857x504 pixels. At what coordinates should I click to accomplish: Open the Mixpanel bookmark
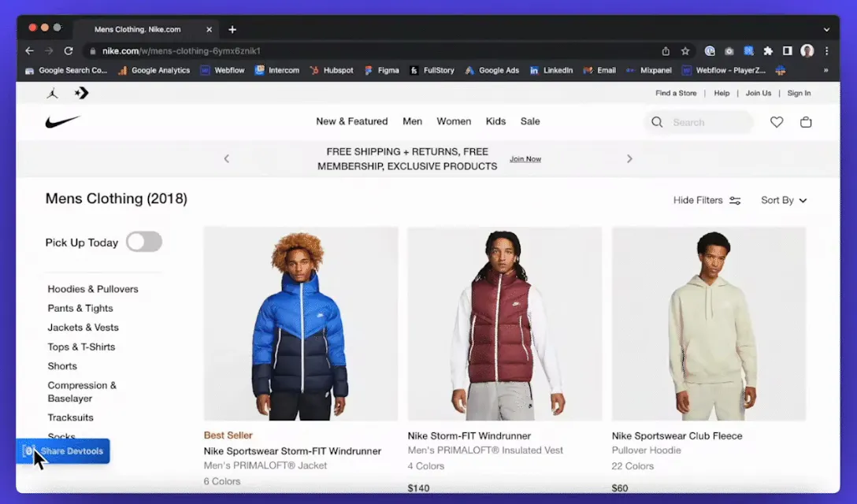649,70
